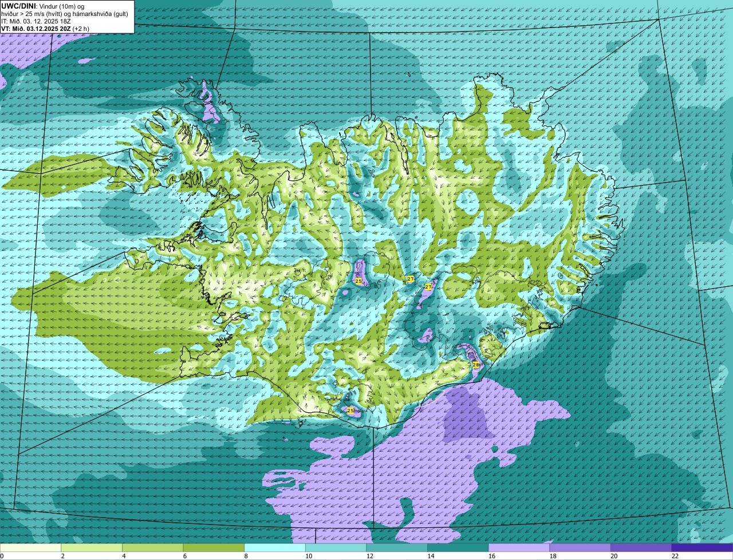Viewport: 733px width, 560px height.
Task: Click the color bar label '6'
Action: click(185, 556)
